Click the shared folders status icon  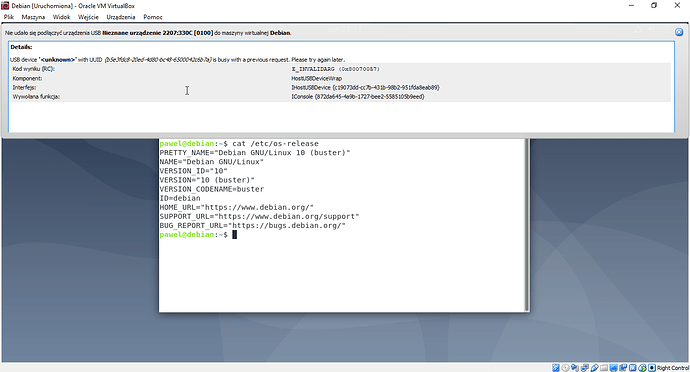[604, 368]
